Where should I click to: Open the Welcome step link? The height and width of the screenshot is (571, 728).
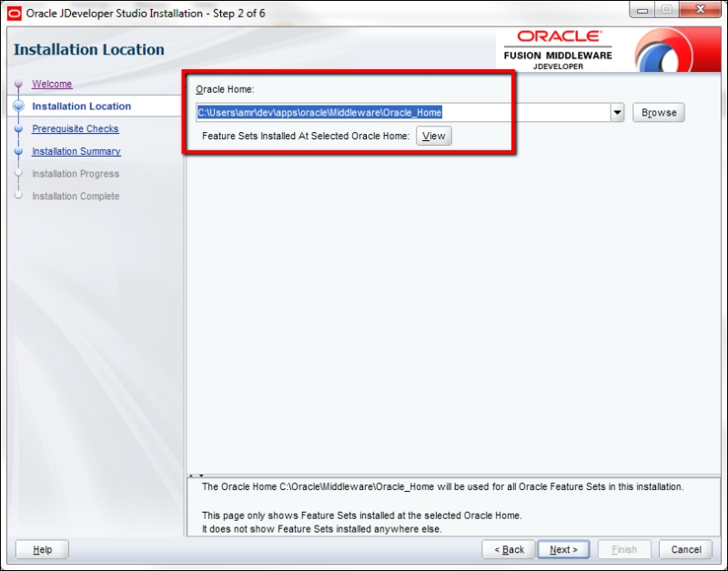(x=52, y=84)
